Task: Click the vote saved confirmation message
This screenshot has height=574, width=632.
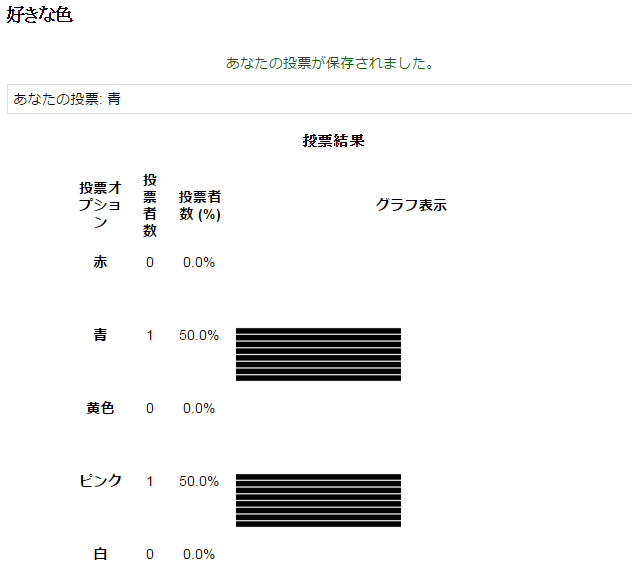Action: (329, 63)
